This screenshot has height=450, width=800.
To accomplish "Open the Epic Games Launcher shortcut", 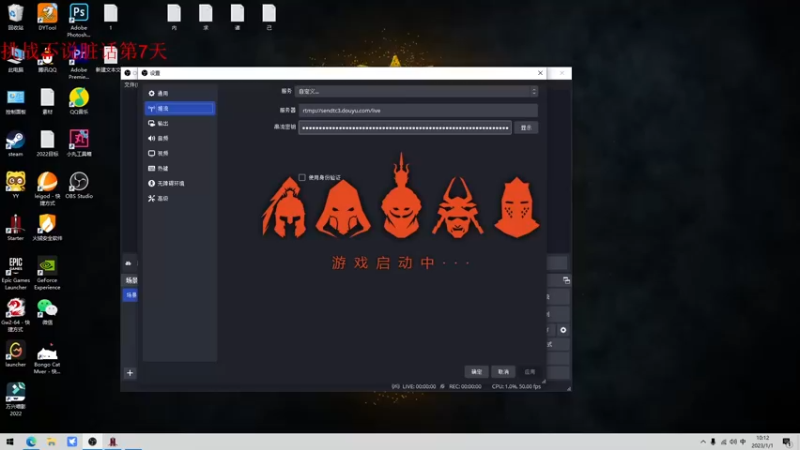I will (16, 273).
